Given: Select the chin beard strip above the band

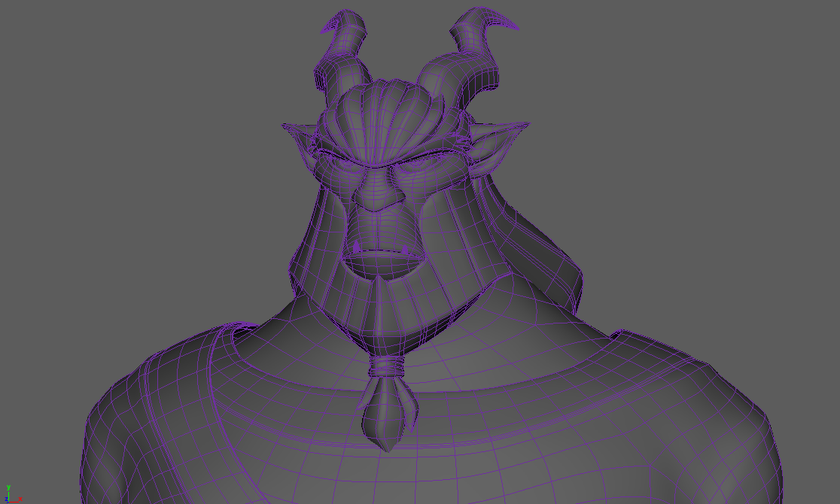Looking at the screenshot, I should (379, 316).
